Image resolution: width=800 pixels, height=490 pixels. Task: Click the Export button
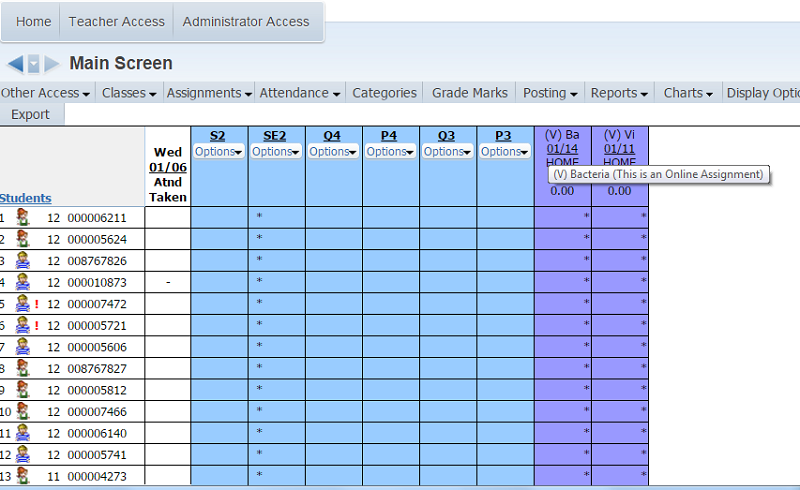[30, 114]
